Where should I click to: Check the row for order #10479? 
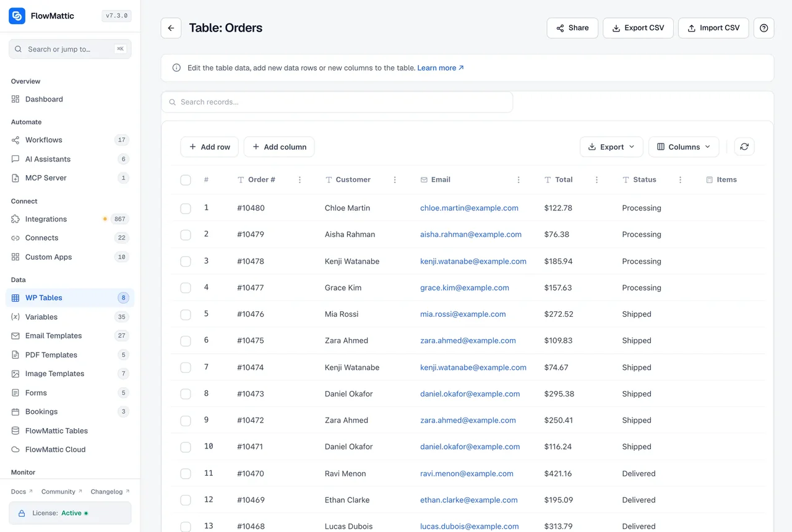(186, 235)
